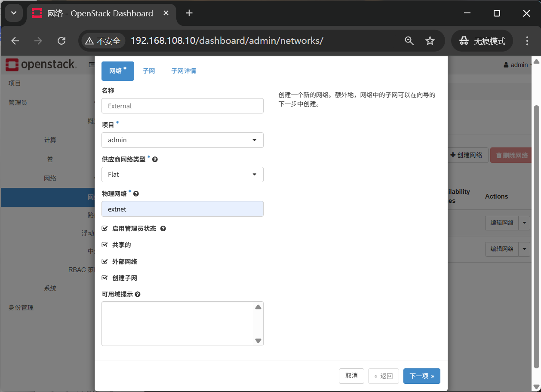541x392 pixels.
Task: Click help icon beside 启用管理员状态
Action: pos(163,229)
